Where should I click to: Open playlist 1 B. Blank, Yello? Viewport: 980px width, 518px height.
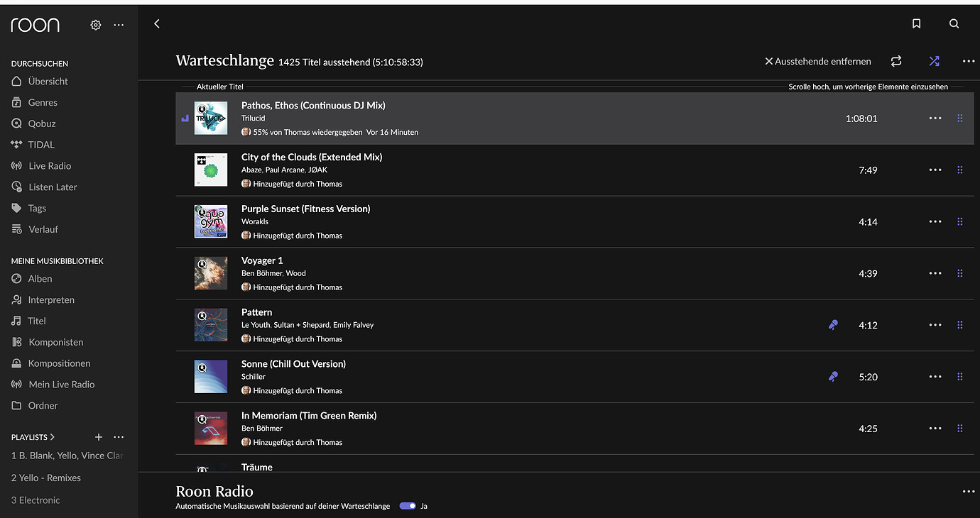(67, 456)
